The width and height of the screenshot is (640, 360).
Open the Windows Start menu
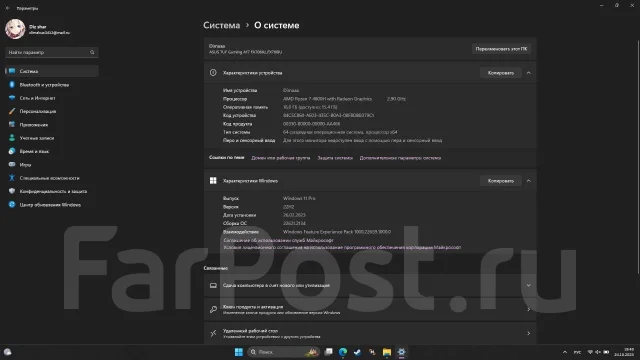[239, 352]
